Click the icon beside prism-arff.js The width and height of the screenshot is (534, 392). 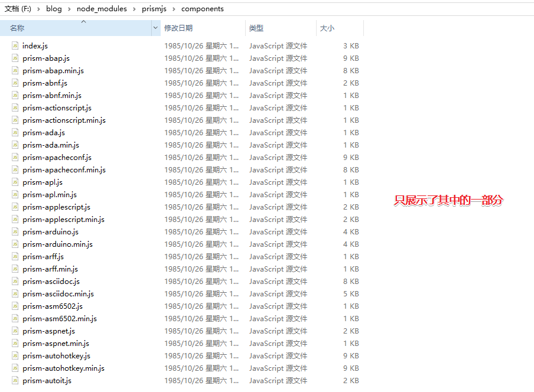tap(15, 257)
